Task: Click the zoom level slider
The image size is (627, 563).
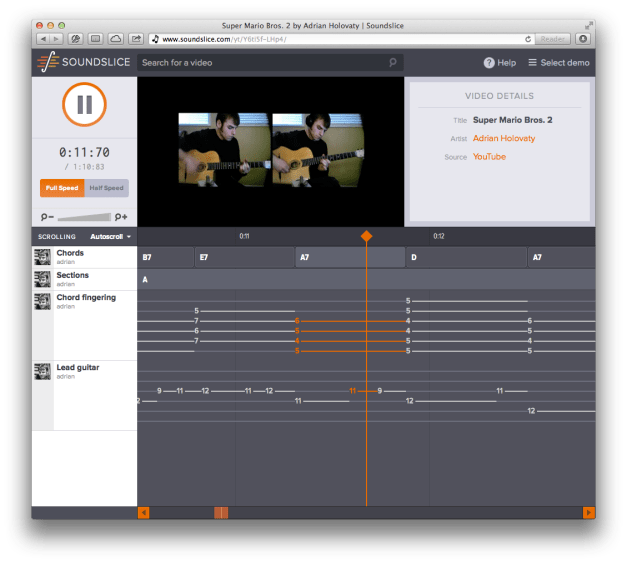Action: click(85, 217)
